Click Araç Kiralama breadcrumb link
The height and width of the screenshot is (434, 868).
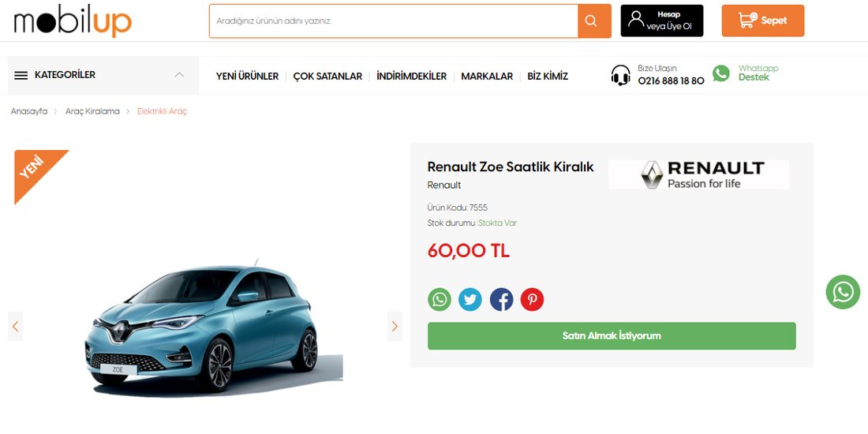coord(92,111)
